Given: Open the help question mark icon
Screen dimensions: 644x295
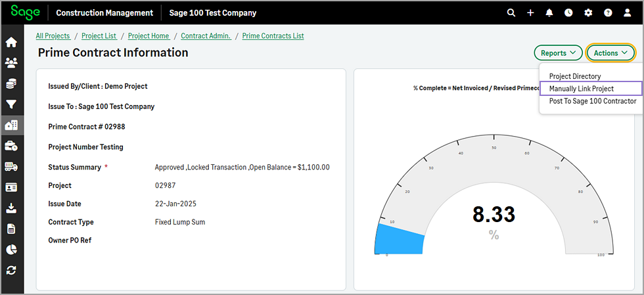Looking at the screenshot, I should (608, 12).
